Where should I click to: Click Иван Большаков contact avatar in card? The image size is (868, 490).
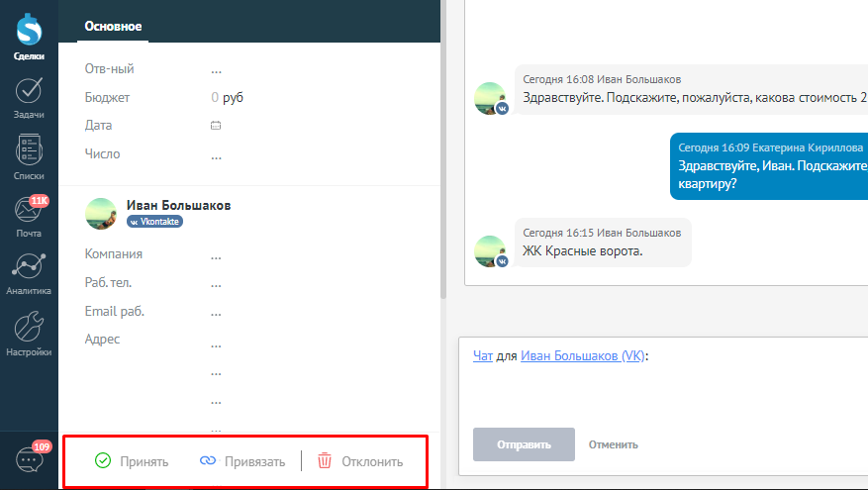(102, 214)
